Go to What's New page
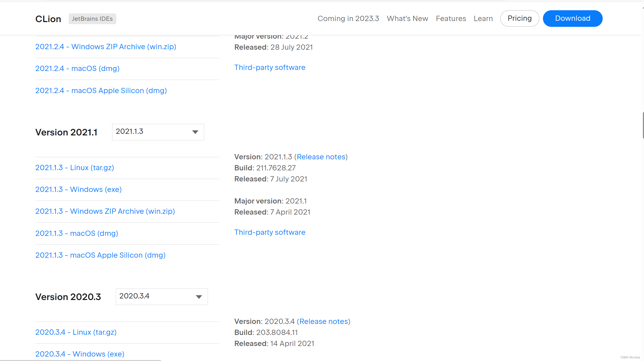 (x=407, y=18)
